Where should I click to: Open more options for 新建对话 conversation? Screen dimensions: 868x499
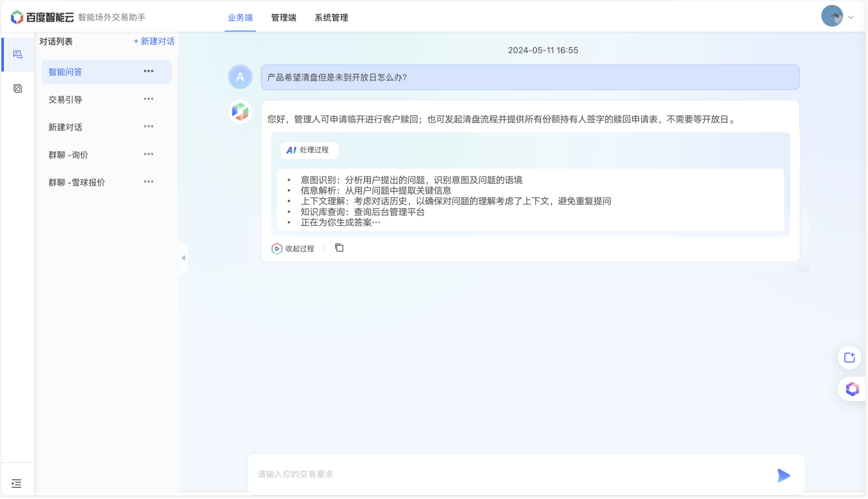click(x=149, y=127)
